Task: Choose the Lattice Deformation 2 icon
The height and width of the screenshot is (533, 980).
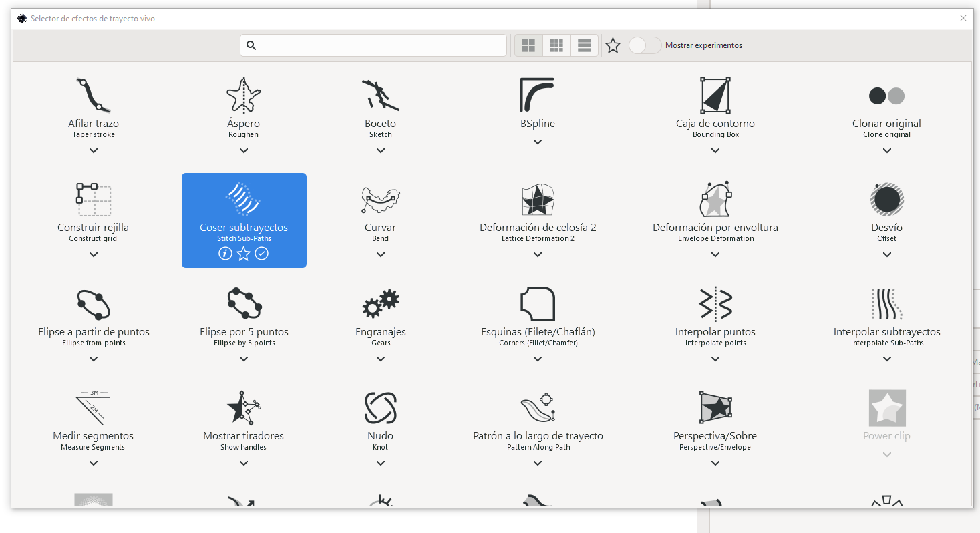Action: point(538,199)
